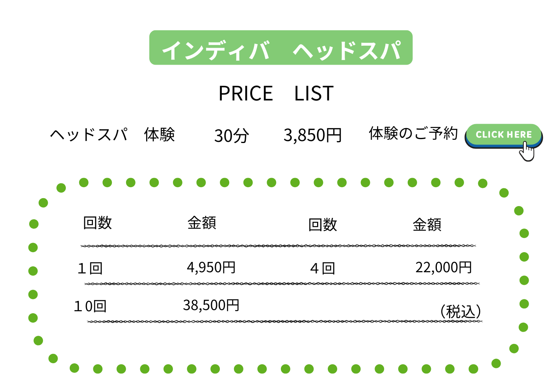Image resolution: width=557 pixels, height=392 pixels.
Task: Click the right 回数 column header
Action: click(x=323, y=225)
